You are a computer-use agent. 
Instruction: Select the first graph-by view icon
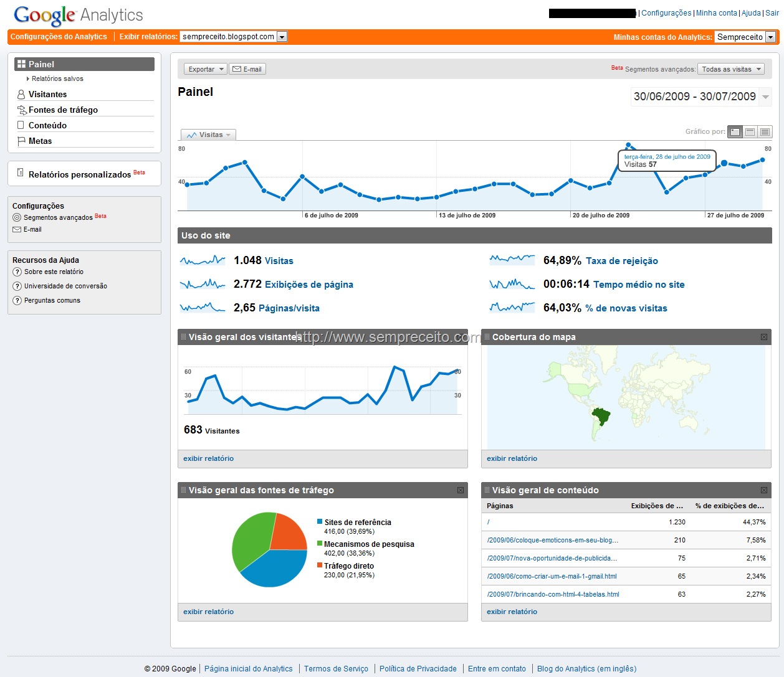735,132
